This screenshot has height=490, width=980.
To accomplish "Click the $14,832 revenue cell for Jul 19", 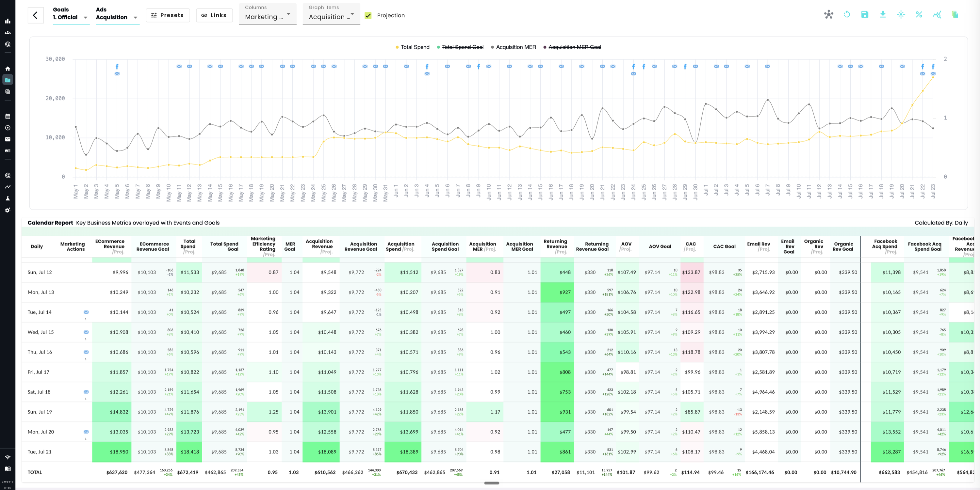I will coord(111,412).
